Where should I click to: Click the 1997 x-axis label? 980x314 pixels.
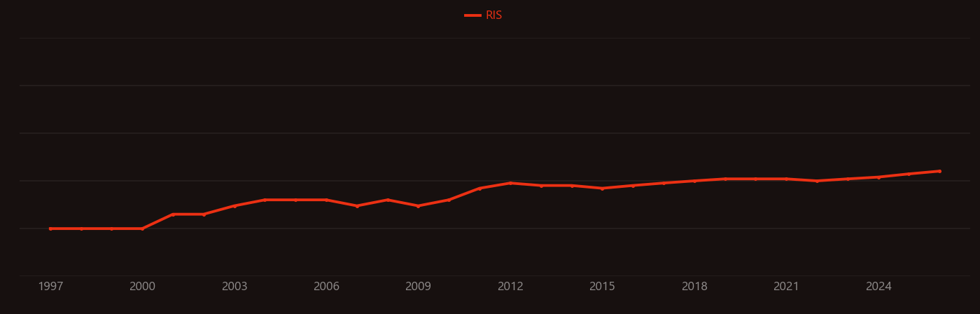coord(50,287)
